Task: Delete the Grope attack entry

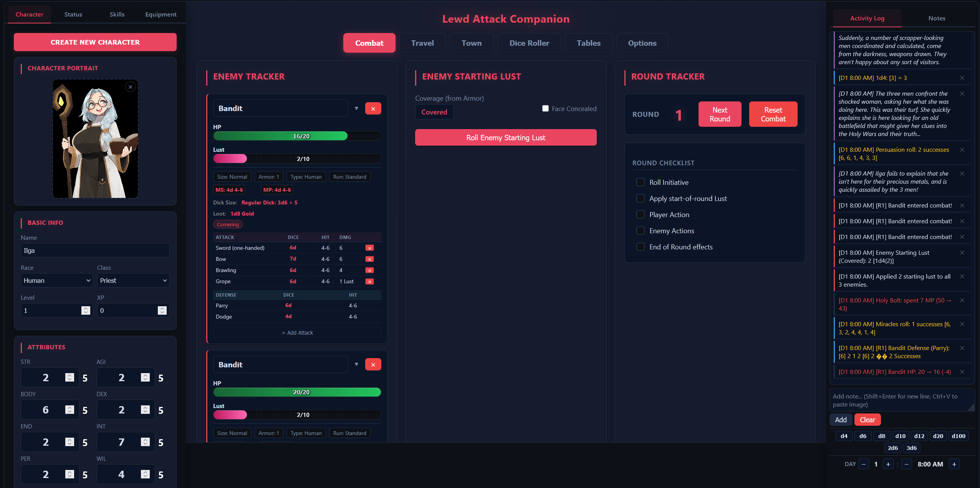Action: [369, 282]
